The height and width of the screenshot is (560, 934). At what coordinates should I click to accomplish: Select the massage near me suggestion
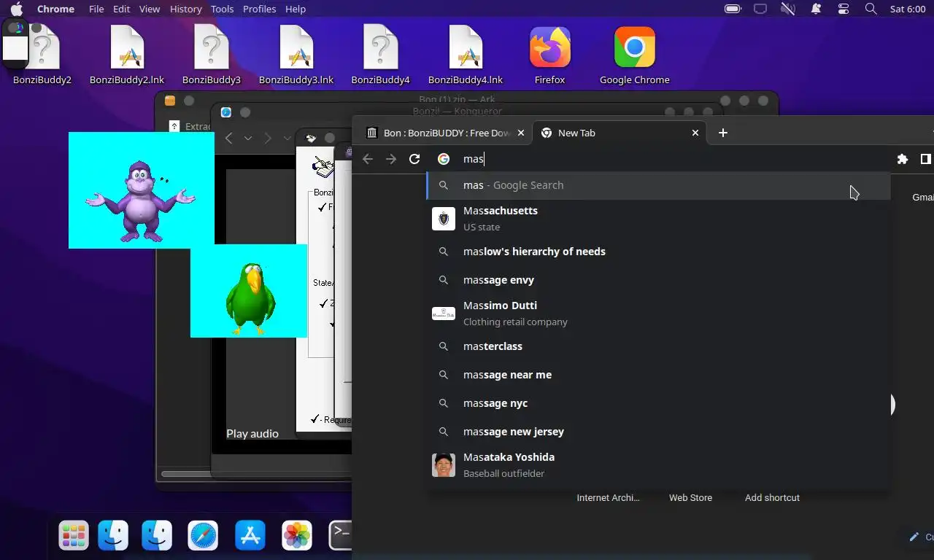point(658,375)
